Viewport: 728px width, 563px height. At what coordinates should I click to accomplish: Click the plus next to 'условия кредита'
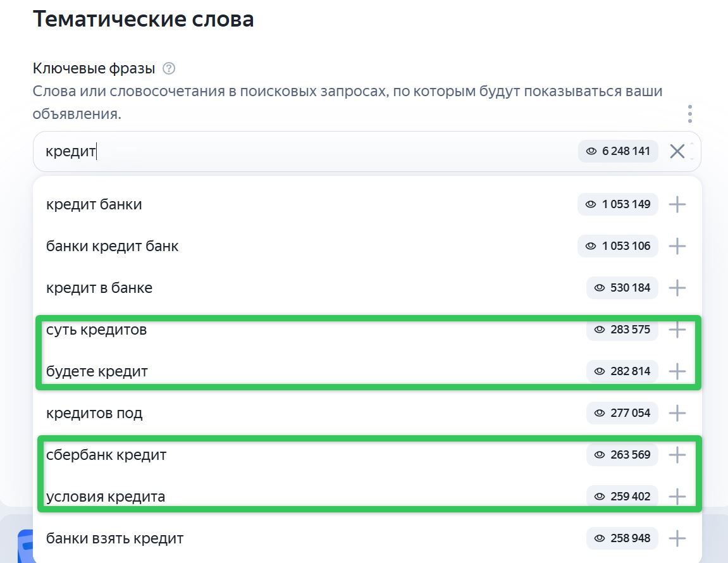click(x=677, y=497)
